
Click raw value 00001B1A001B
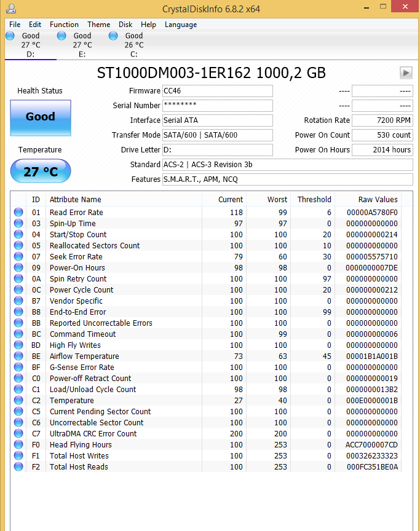372,356
